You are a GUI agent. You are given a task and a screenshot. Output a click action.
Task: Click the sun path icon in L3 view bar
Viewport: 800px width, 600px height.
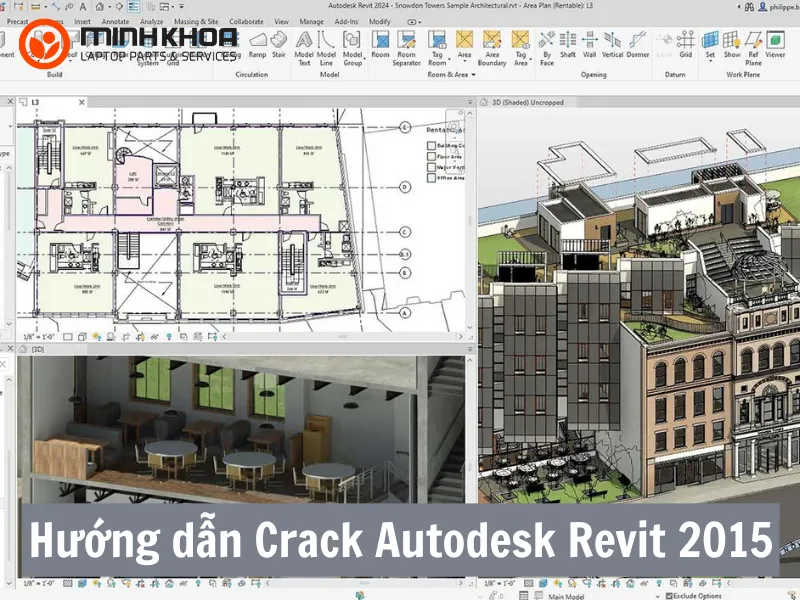coord(96,337)
